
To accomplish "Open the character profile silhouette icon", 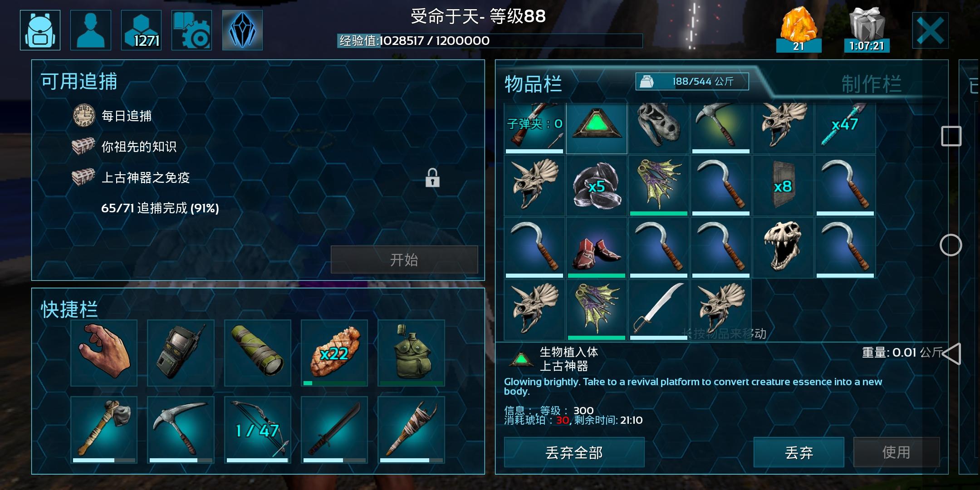I will click(x=91, y=30).
